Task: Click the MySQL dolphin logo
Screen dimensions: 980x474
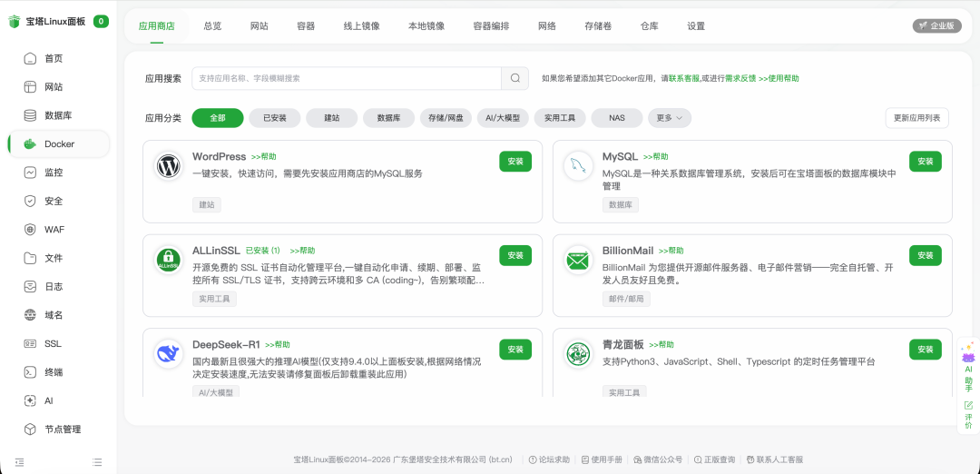Action: pos(578,166)
